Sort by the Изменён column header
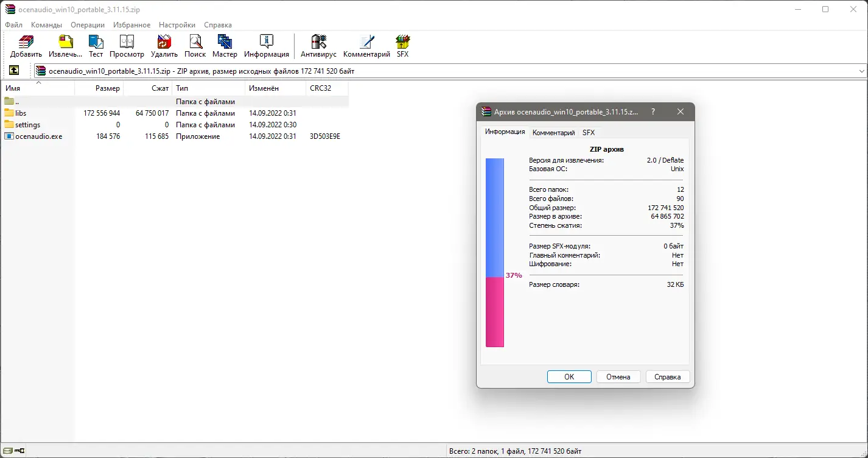The height and width of the screenshot is (458, 868). [275, 88]
